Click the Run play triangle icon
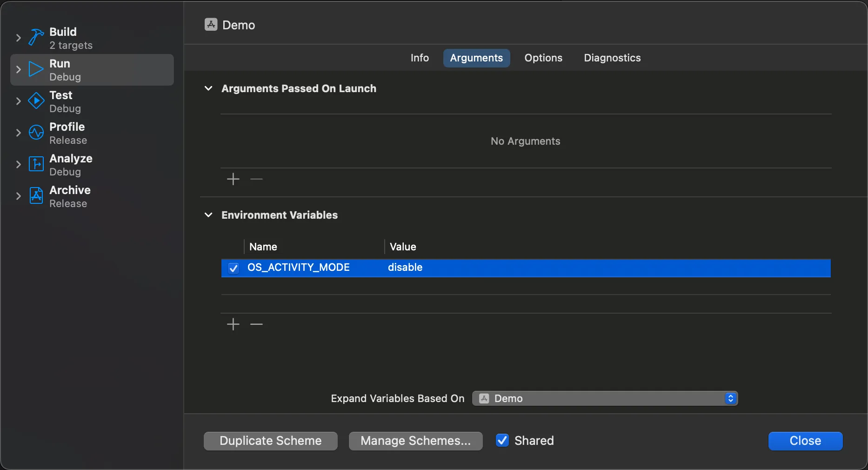 (36, 69)
